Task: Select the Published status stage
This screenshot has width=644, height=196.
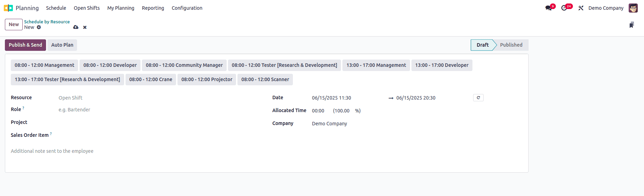Action: [x=511, y=45]
